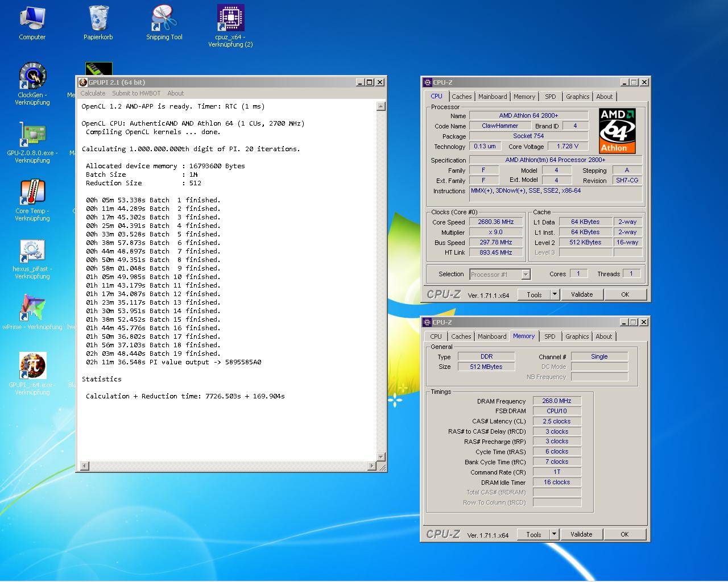The height and width of the screenshot is (582, 728).
Task: Click the CPU-Z title icon in CPU window
Action: pyautogui.click(x=428, y=82)
